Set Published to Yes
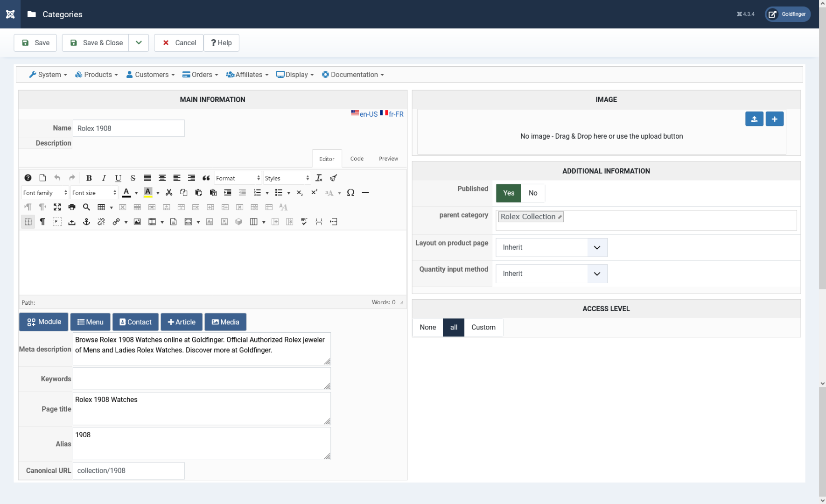 (509, 193)
